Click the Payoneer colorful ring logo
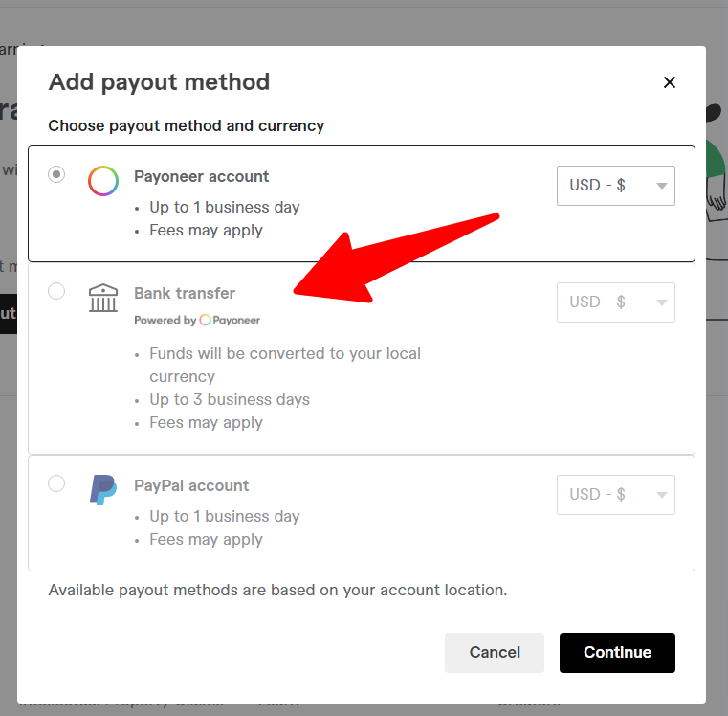The image size is (728, 716). [x=103, y=181]
